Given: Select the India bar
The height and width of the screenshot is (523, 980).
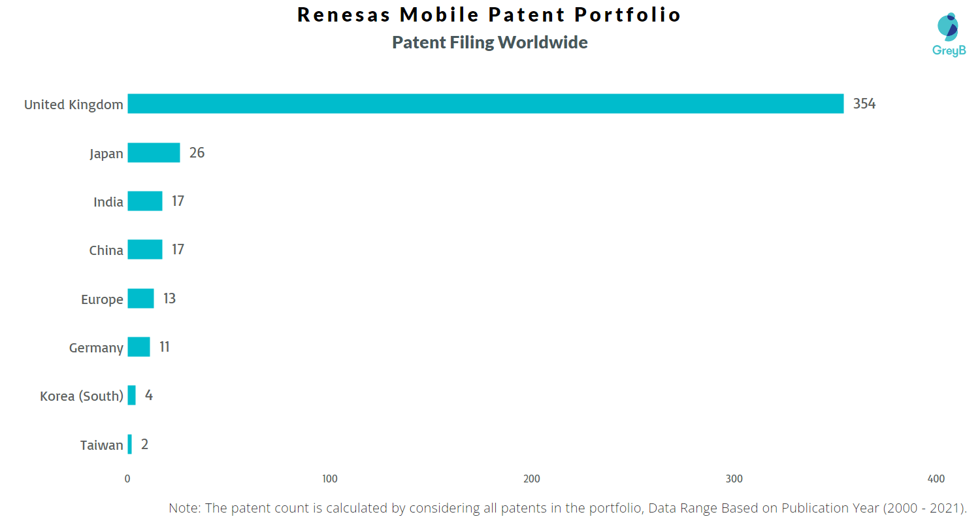Looking at the screenshot, I should click(x=145, y=201).
